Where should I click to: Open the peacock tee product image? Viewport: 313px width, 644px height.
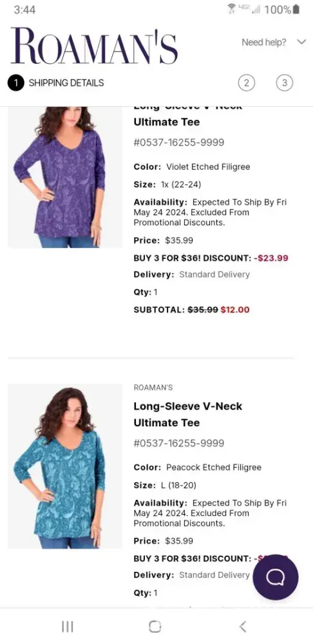pos(65,466)
